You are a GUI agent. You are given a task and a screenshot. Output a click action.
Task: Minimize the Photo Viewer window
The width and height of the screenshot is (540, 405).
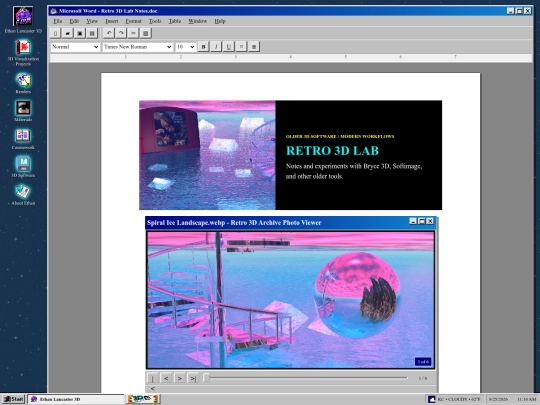click(x=413, y=221)
